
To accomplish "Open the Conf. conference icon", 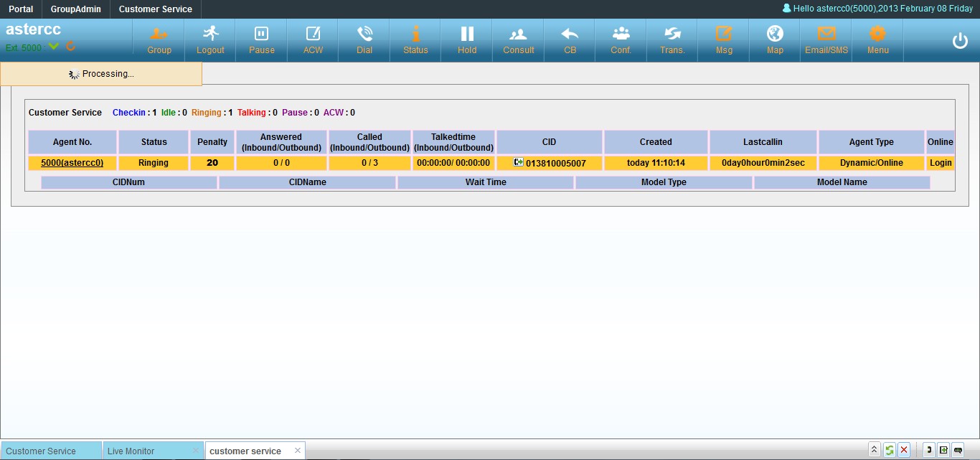I will pos(621,39).
